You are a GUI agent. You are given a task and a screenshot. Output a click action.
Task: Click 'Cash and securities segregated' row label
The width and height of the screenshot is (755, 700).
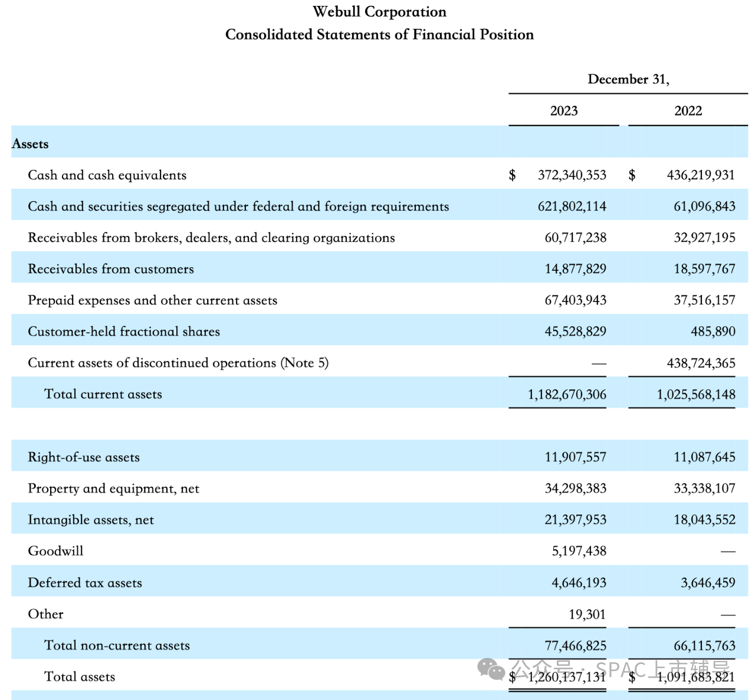(238, 206)
